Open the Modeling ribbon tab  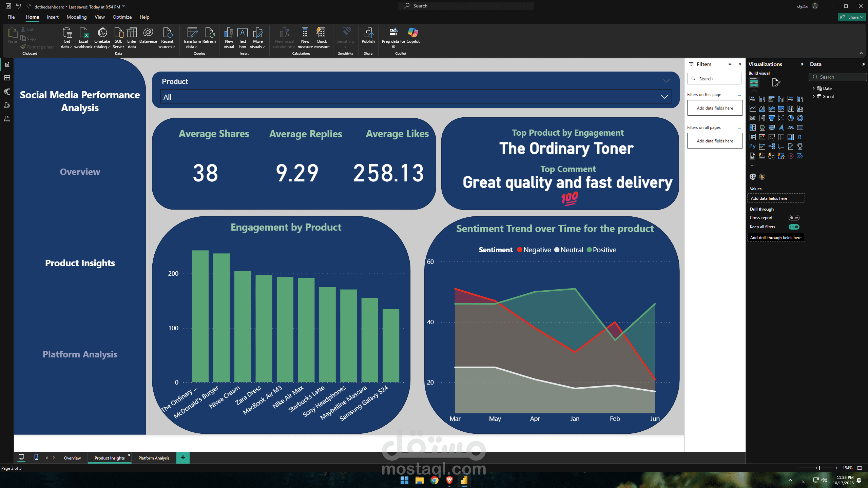pyautogui.click(x=76, y=17)
